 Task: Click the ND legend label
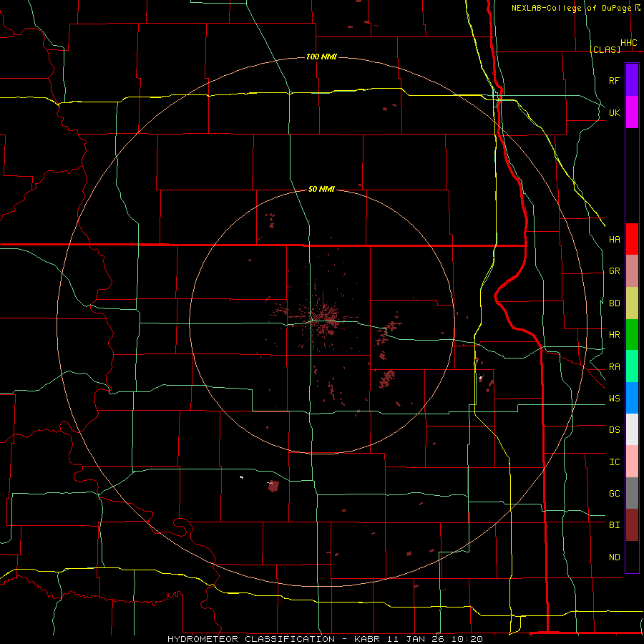(x=615, y=557)
